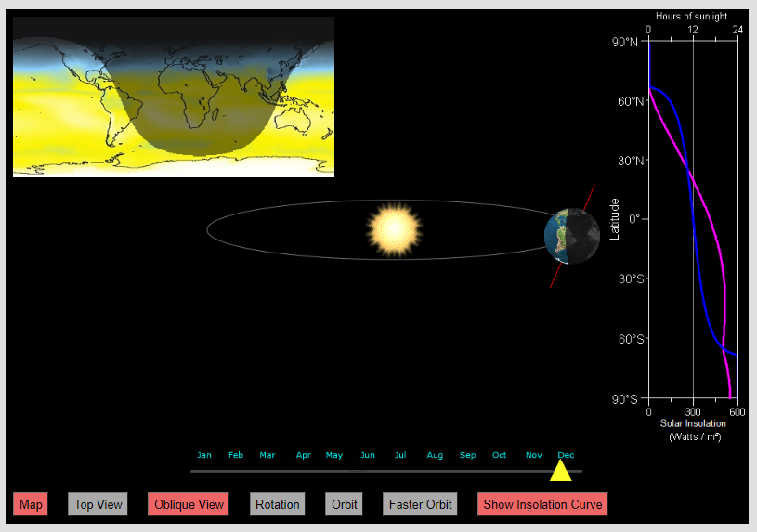This screenshot has width=757, height=532.
Task: Toggle Show Insolation Curve button
Action: 542,504
